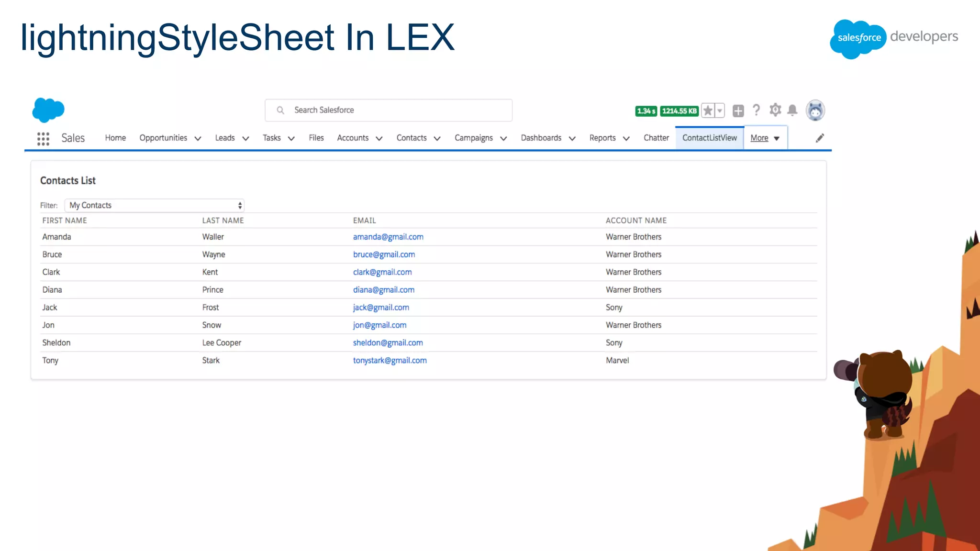Click the Contacts List heading

point(68,180)
